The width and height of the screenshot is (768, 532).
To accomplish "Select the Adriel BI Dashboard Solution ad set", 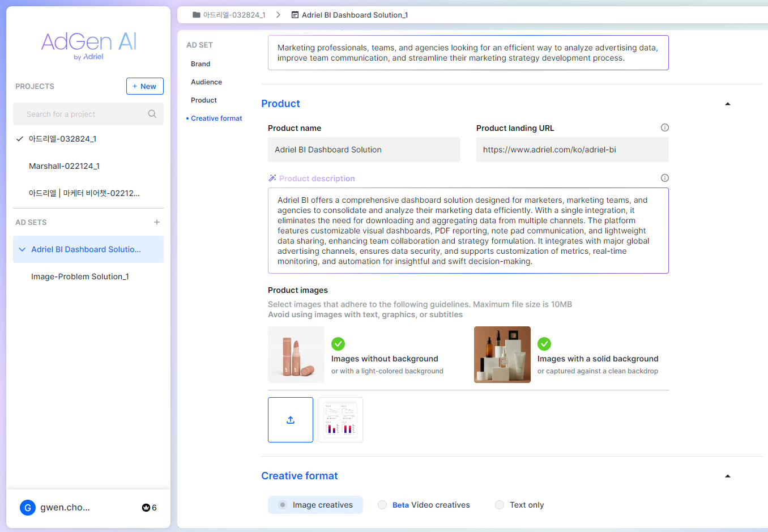I will coord(88,249).
